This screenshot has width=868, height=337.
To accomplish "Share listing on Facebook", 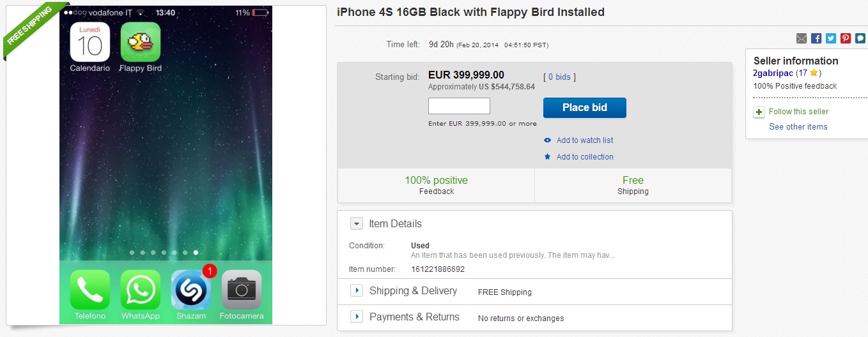I will 816,38.
